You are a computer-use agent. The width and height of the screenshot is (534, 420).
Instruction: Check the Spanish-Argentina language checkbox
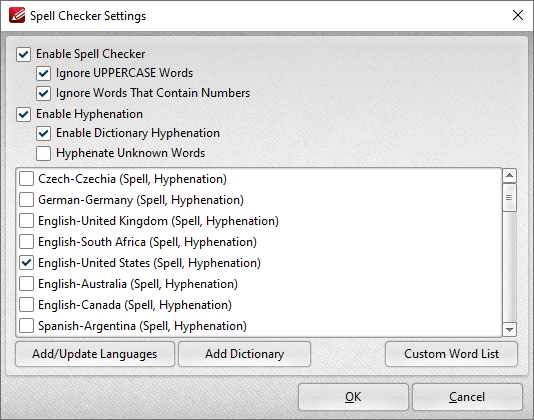tap(27, 326)
